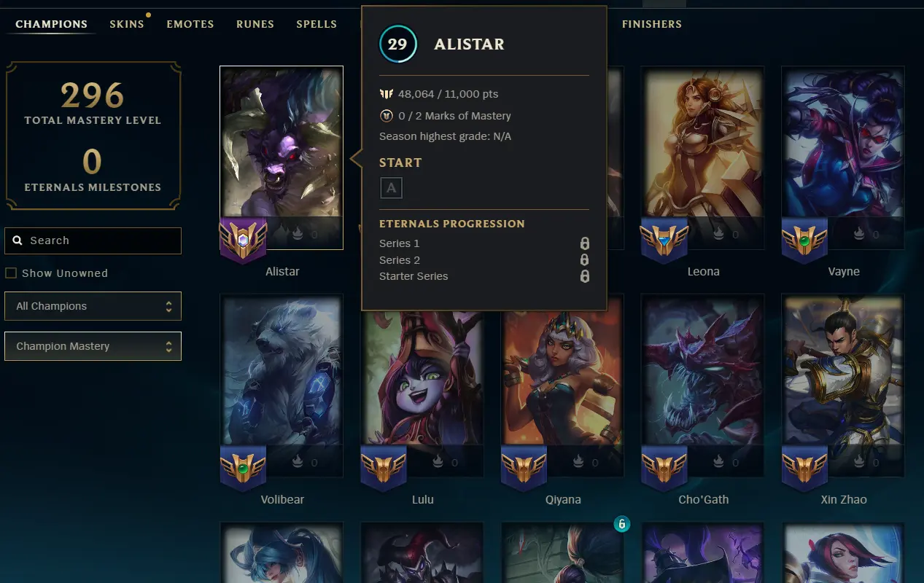
Task: Open the All Champions filter dropdown
Action: [x=93, y=306]
